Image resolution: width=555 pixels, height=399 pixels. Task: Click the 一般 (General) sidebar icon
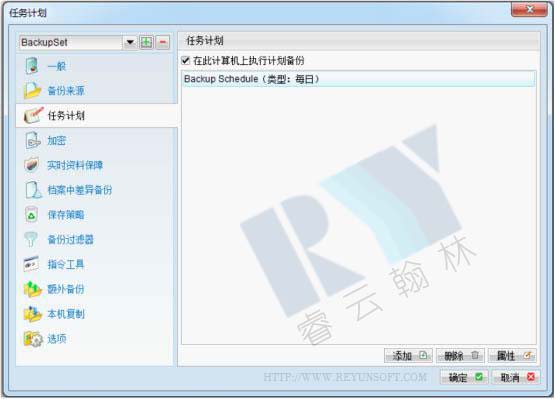(32, 66)
